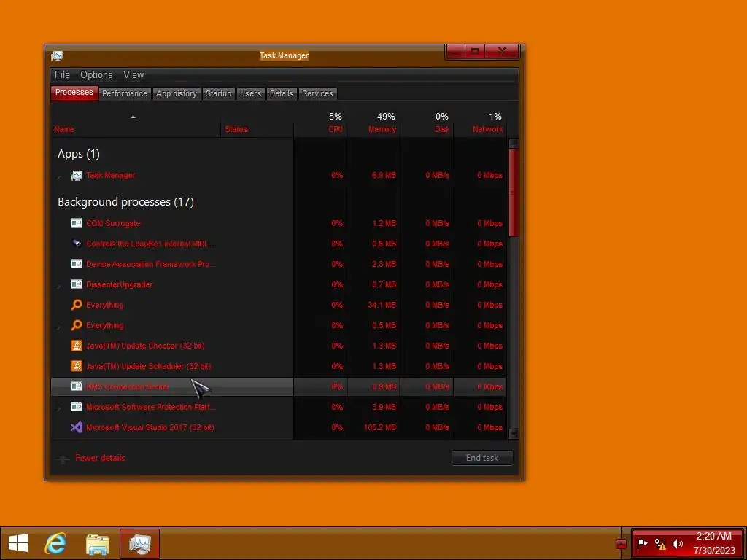This screenshot has width=747, height=560.
Task: Select the Task Manager app icon in list
Action: [76, 175]
